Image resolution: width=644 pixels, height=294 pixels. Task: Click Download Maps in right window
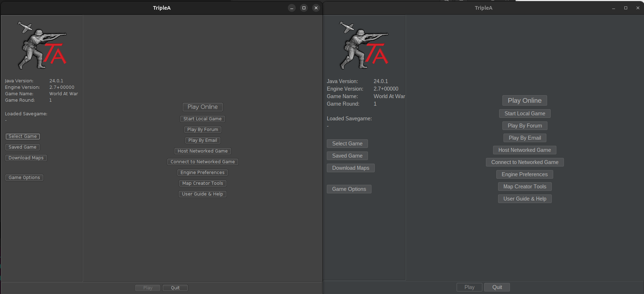[x=350, y=168]
